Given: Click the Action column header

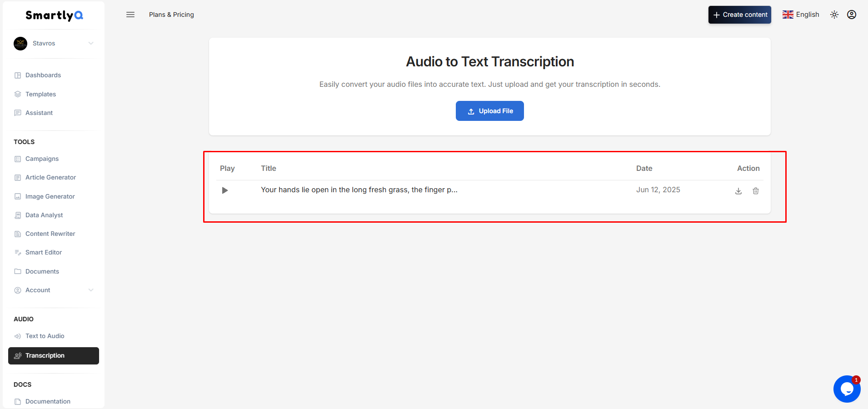Looking at the screenshot, I should pos(748,168).
